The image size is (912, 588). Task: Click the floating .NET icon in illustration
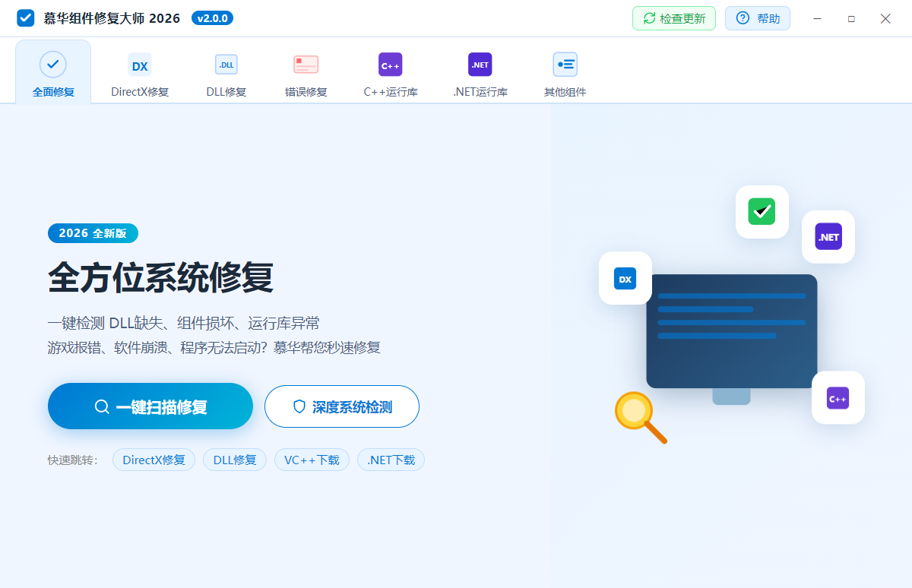click(x=828, y=237)
